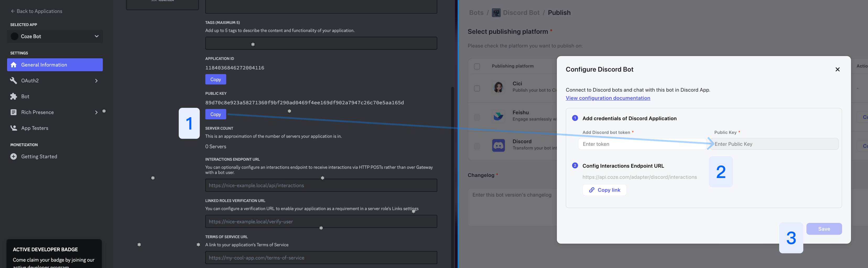
Task: Expand the OAuth2 submenu chevron
Action: (96, 81)
